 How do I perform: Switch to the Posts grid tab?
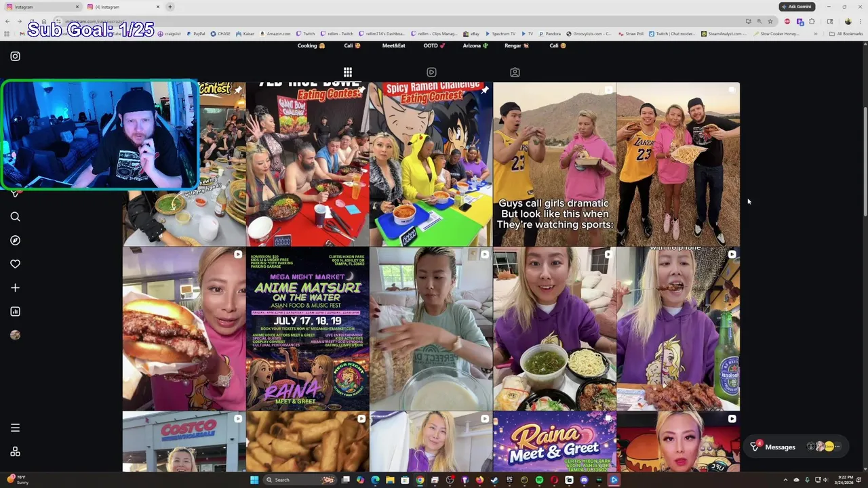(x=347, y=73)
